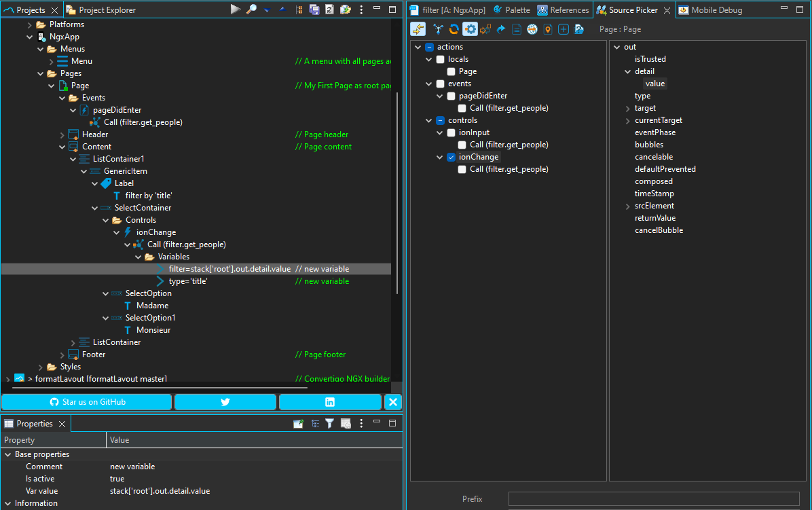Collapse the SelectContainer tree node
This screenshot has height=510, width=812.
point(95,208)
